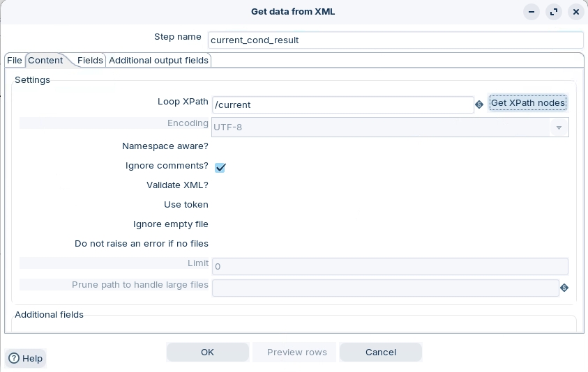Switch to the File tab
Screen dimensions: 588x372
click(15, 61)
